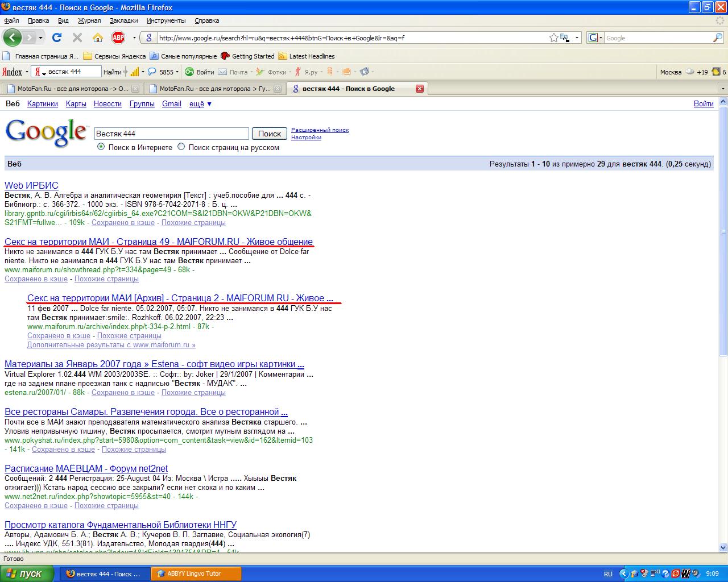Expand the ещё ▼ Google services menu
Screen dimensions: 728x582
tap(200, 103)
